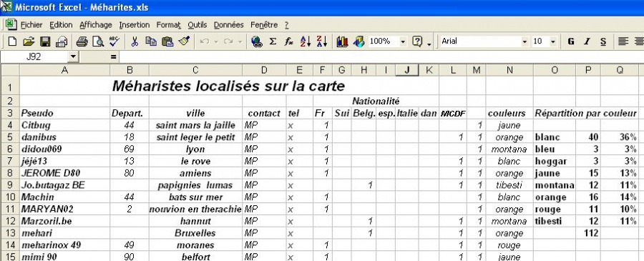Open a file with the folder icon
The width and height of the screenshot is (644, 261).
coord(29,41)
